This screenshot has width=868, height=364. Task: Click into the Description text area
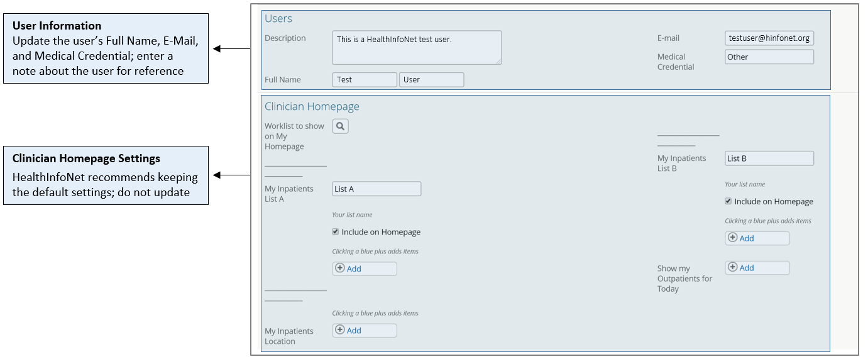point(416,48)
